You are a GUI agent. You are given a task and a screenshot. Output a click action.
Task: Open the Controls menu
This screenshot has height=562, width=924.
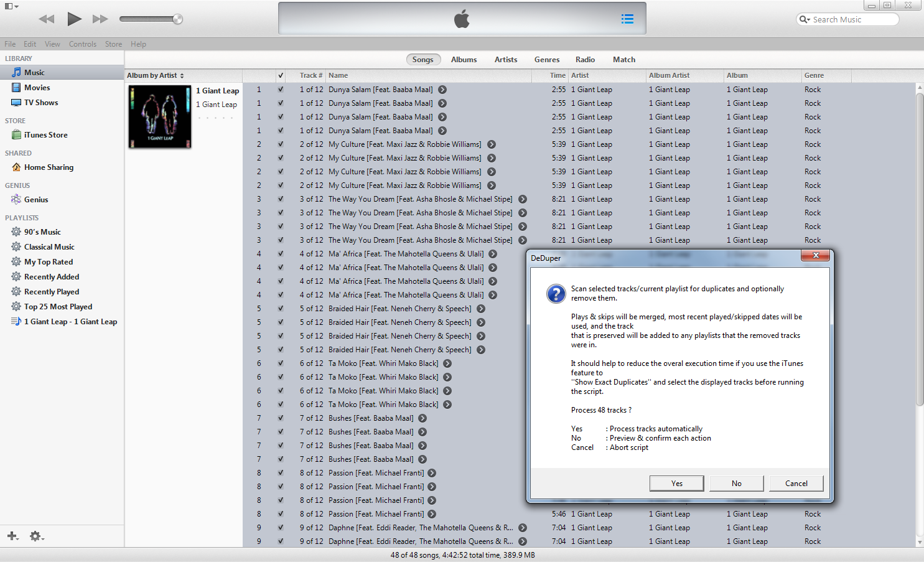click(x=83, y=44)
